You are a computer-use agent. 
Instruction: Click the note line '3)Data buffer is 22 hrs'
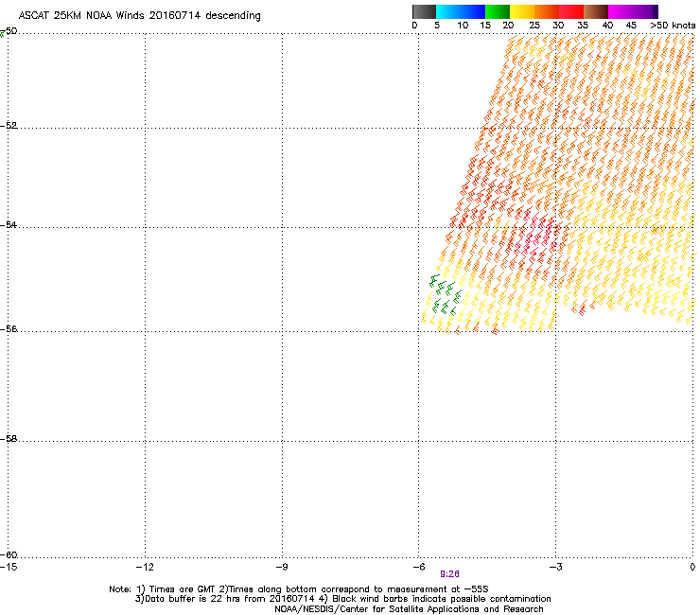click(342, 599)
